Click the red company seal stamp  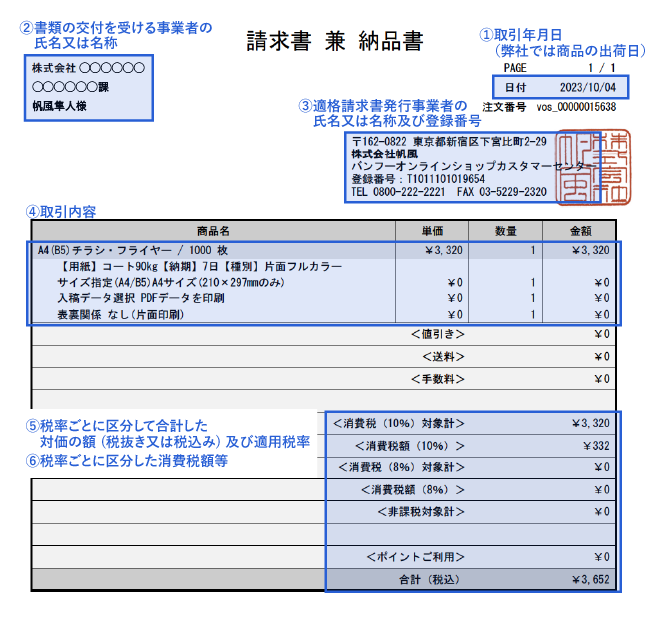tap(585, 162)
